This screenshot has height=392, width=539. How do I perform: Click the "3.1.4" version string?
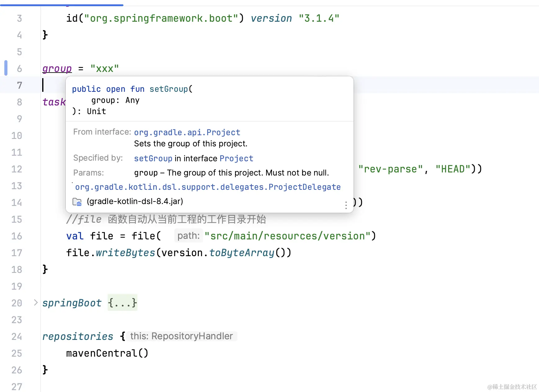(x=319, y=18)
